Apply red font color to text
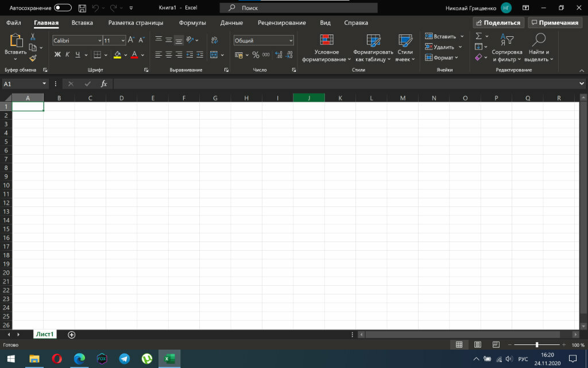This screenshot has width=588, height=368. (134, 55)
